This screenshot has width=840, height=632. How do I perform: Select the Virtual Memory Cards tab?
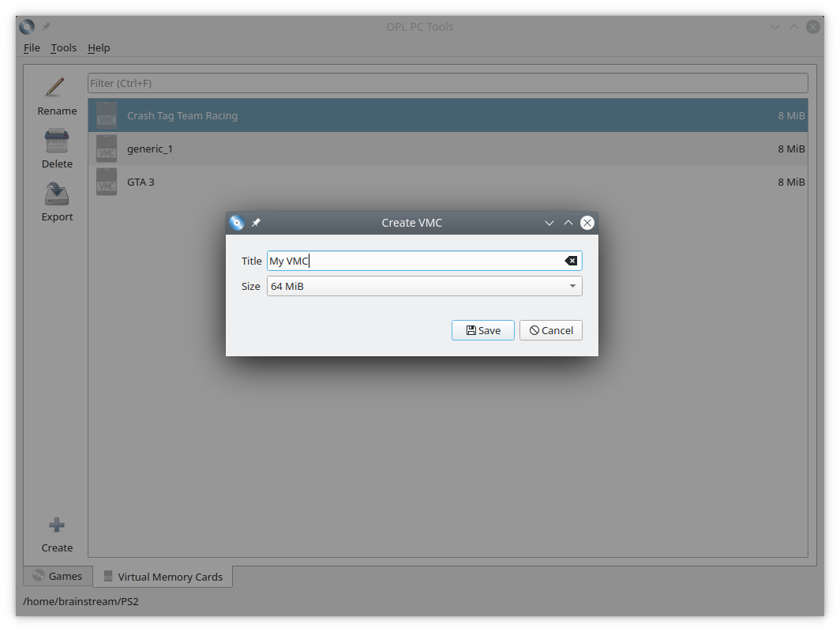coord(163,577)
